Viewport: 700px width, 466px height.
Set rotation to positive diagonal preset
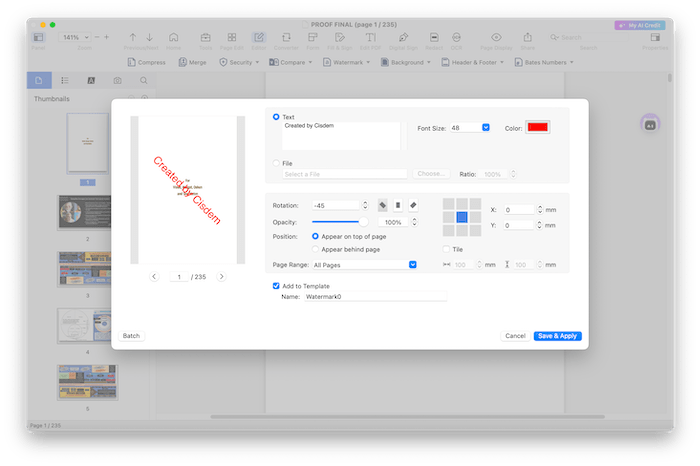(413, 205)
